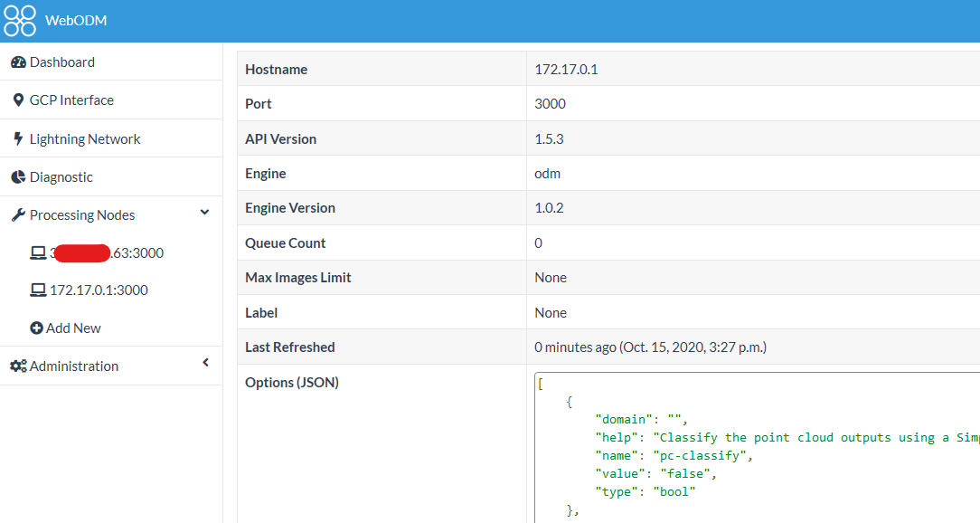The width and height of the screenshot is (980, 523).
Task: Collapse the Processing Nodes chevron
Action: (204, 213)
